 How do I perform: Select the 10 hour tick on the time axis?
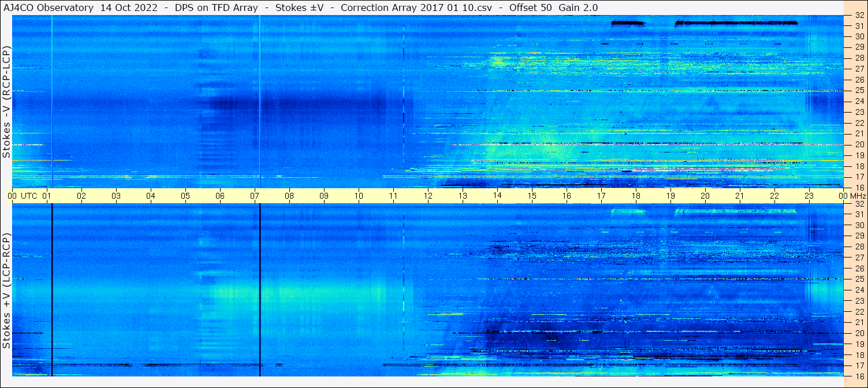coord(359,196)
